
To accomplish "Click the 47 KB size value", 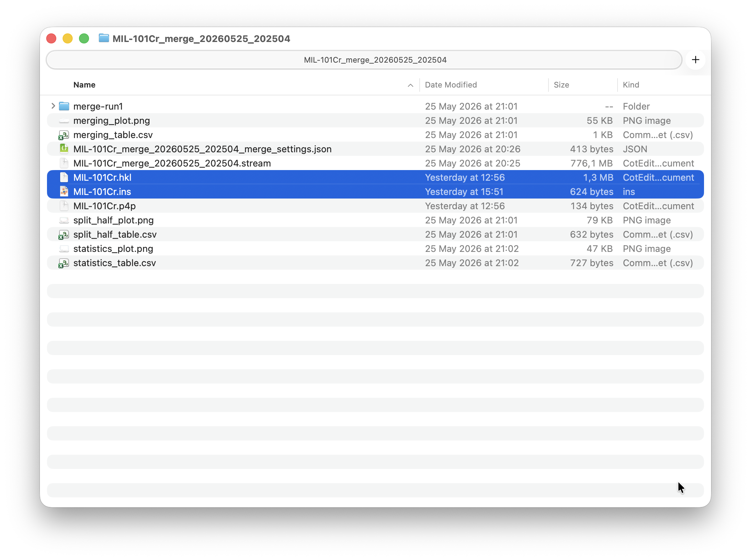I will 599,249.
